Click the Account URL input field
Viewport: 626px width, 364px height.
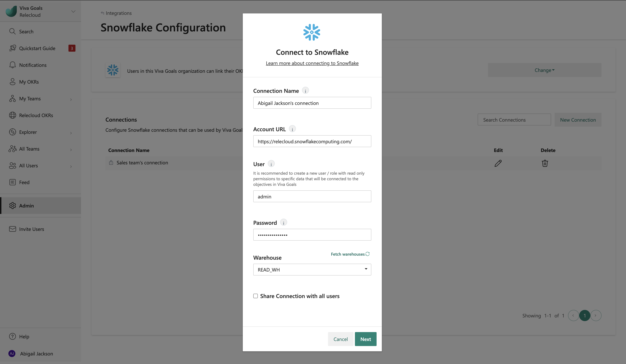tap(312, 142)
